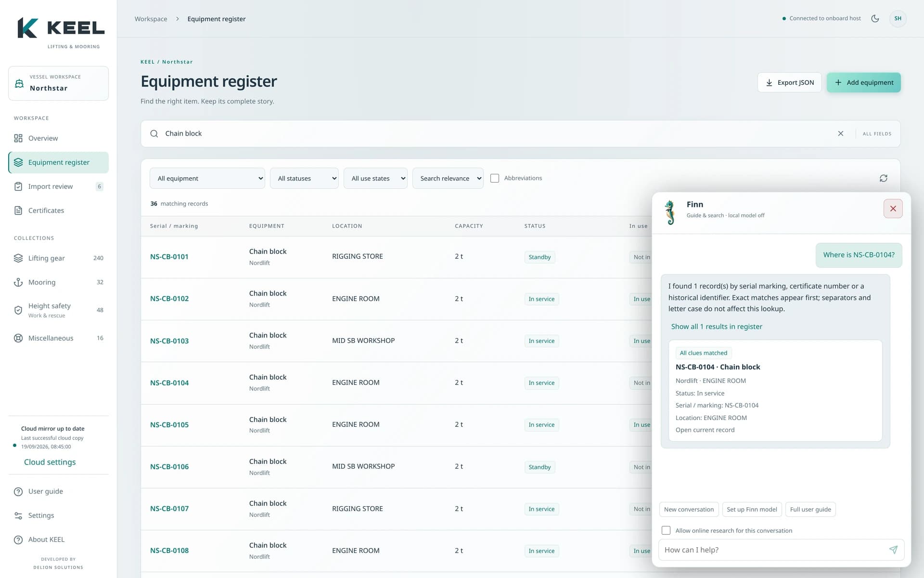Open the Mooring collection
The width and height of the screenshot is (924, 578).
pyautogui.click(x=58, y=282)
